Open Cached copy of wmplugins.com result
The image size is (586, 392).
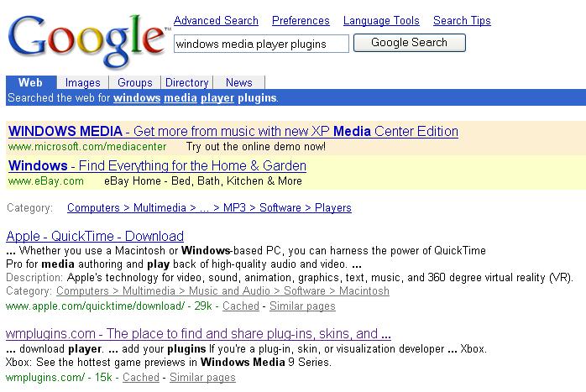pyautogui.click(x=141, y=378)
